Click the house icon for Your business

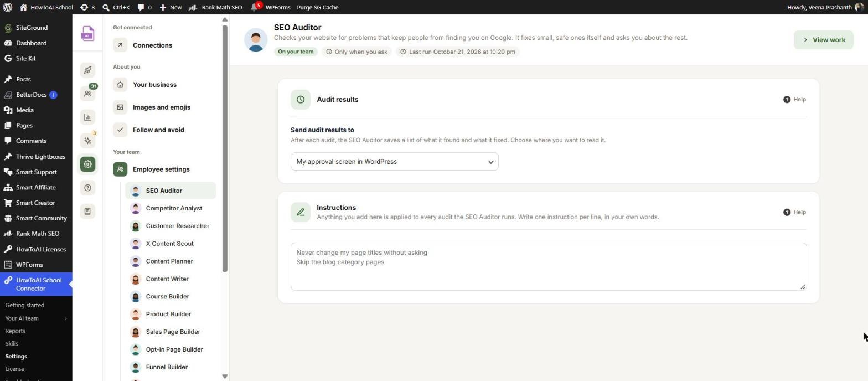pyautogui.click(x=120, y=85)
